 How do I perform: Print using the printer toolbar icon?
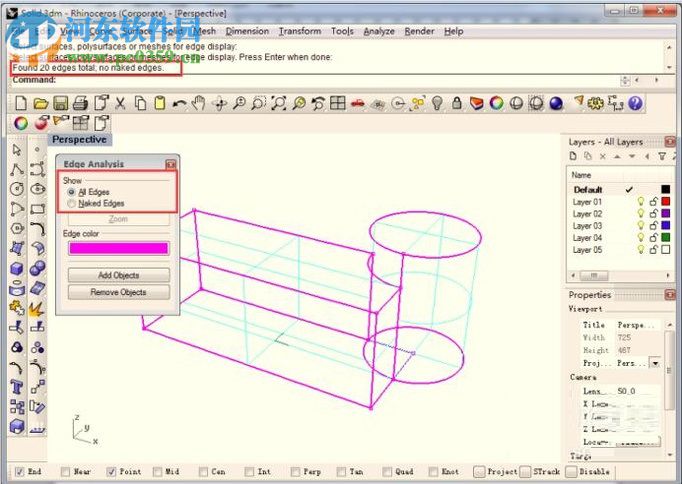coord(80,103)
